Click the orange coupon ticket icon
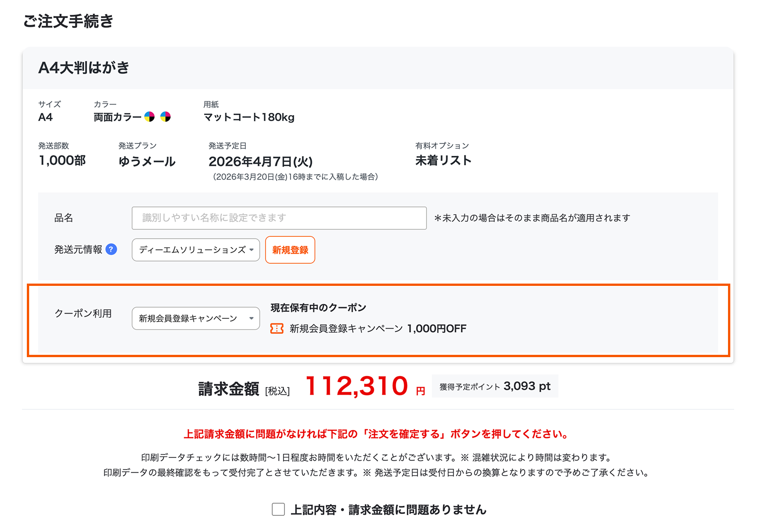 pyautogui.click(x=276, y=329)
